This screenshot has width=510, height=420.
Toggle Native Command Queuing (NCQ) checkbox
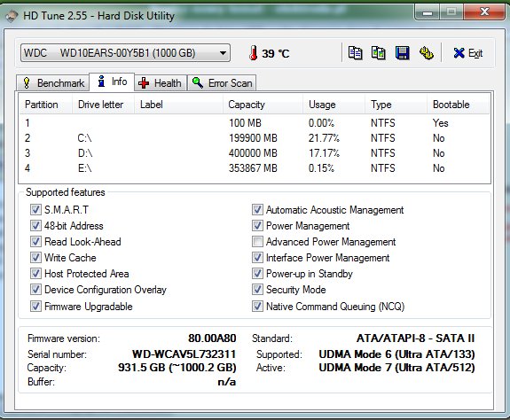click(x=257, y=306)
